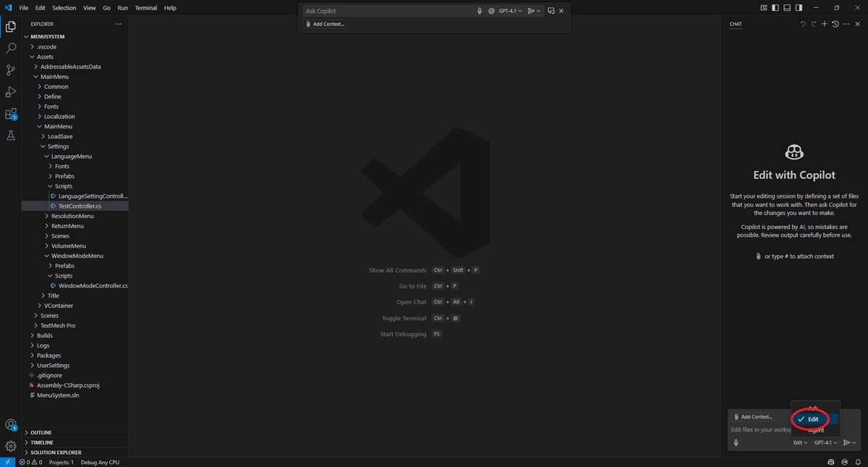Click the Manage settings gear icon
Screen dimensions: 868x467
click(10, 445)
